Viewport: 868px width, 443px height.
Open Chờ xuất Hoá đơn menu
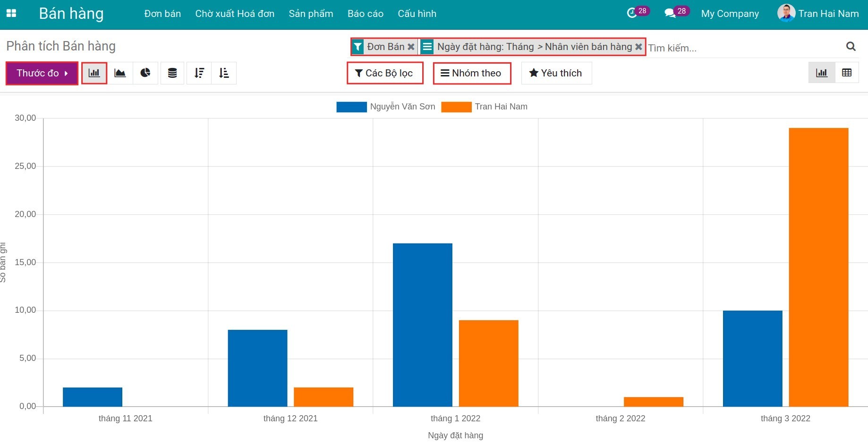(235, 14)
